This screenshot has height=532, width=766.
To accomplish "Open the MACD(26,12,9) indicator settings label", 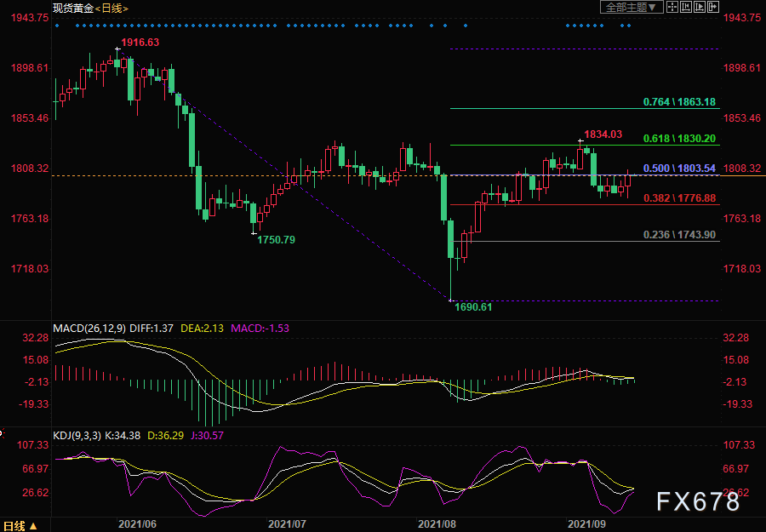I will (x=89, y=329).
